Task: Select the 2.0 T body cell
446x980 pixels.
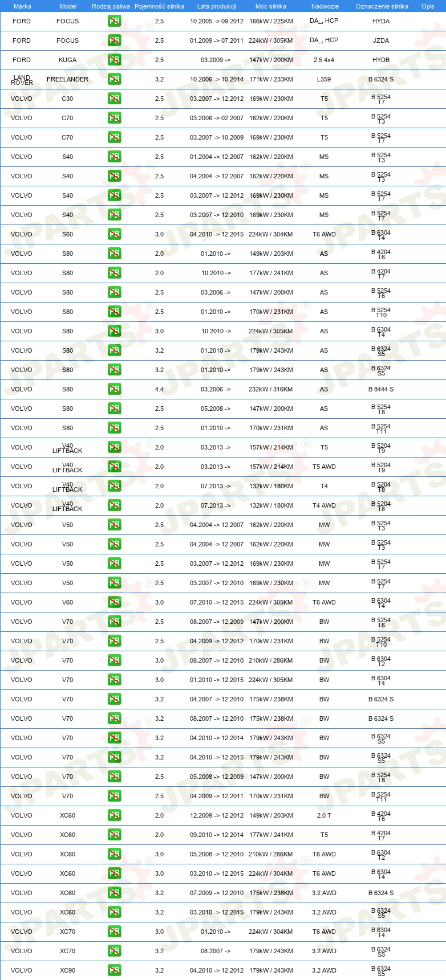Action: 324,815
